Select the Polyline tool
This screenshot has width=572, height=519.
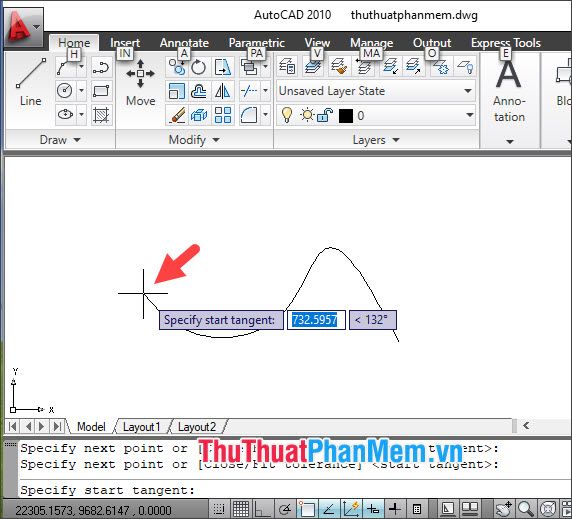pyautogui.click(x=101, y=68)
